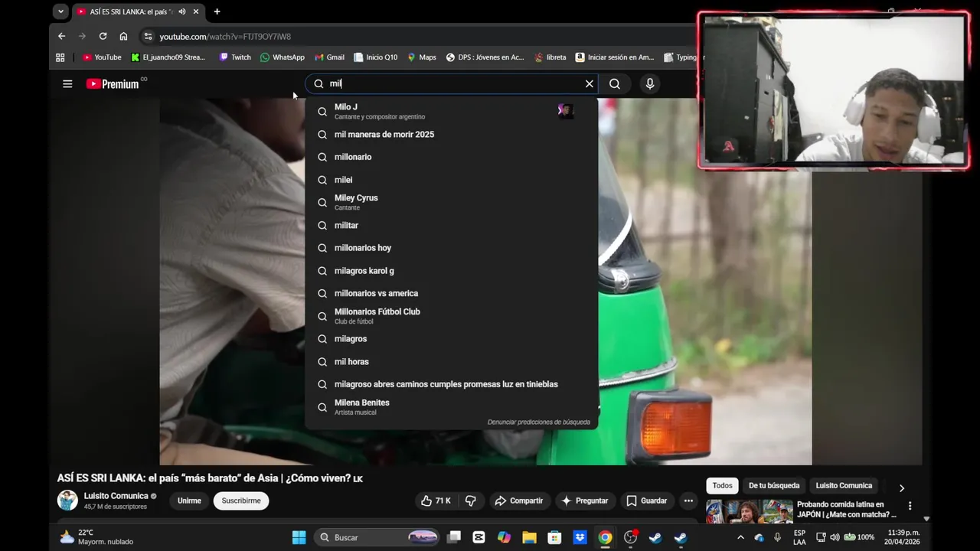Dislike the video with thumbs down
The width and height of the screenshot is (980, 551).
pos(471,500)
